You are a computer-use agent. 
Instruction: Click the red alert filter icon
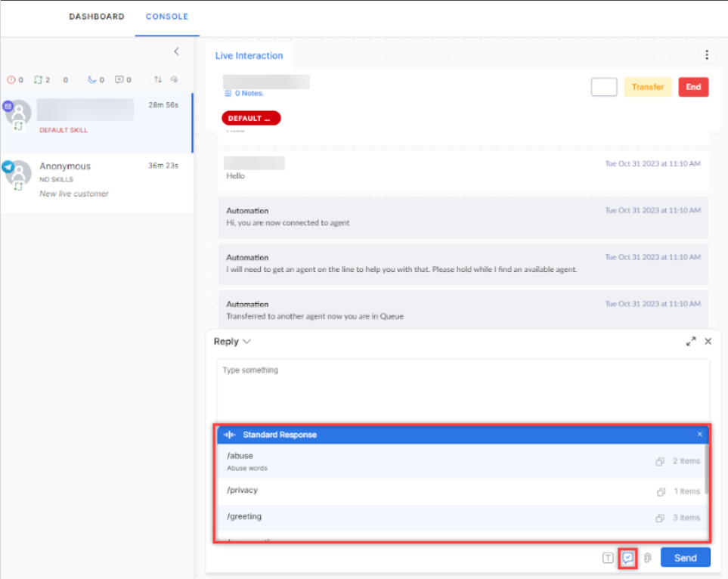pos(11,79)
